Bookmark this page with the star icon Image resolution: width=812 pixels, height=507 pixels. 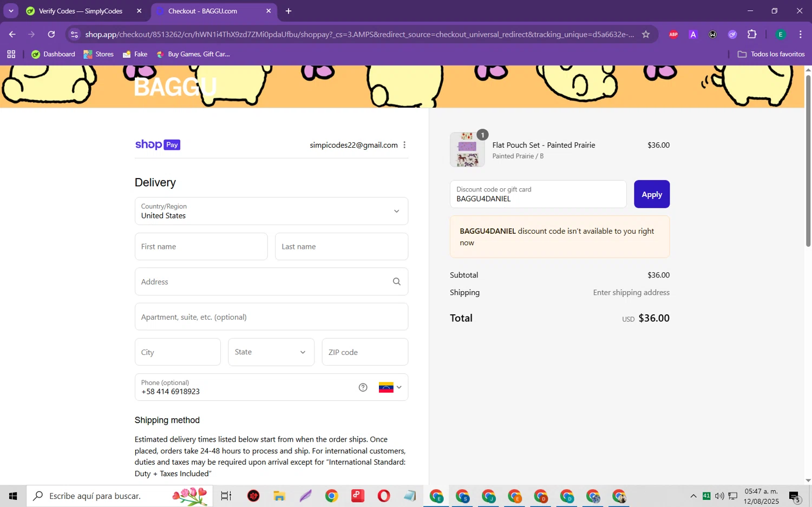tap(646, 34)
